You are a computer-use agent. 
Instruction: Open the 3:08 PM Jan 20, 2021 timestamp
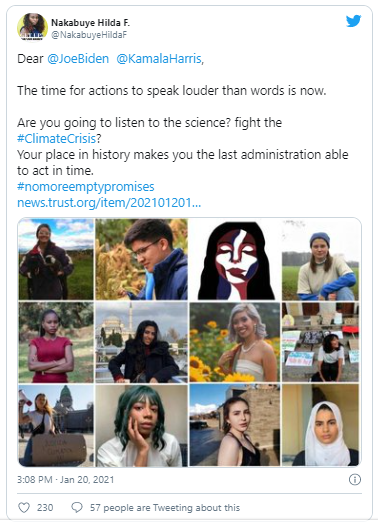coord(66,480)
